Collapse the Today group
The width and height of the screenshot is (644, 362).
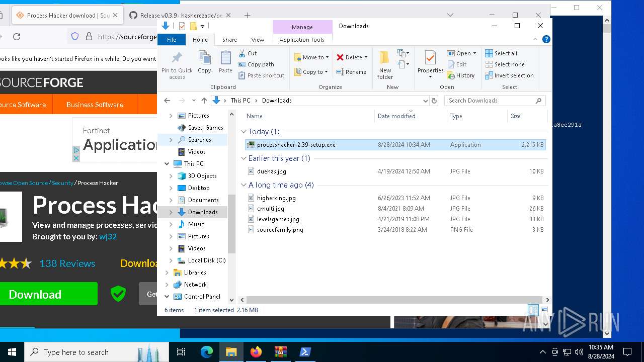pos(244,132)
